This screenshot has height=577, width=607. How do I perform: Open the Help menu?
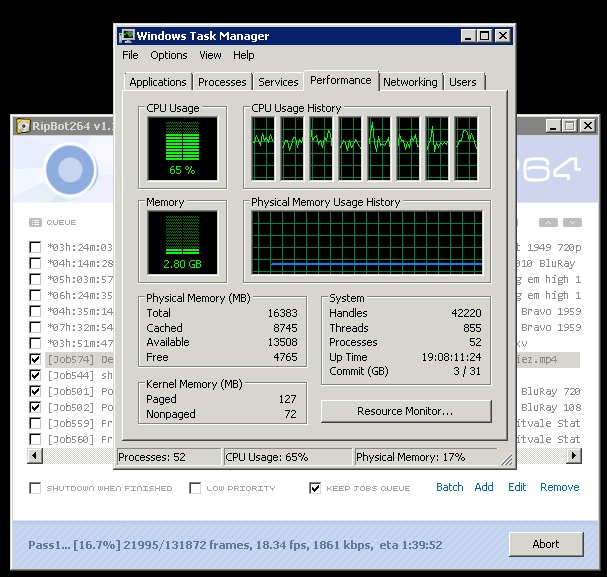pyautogui.click(x=243, y=55)
